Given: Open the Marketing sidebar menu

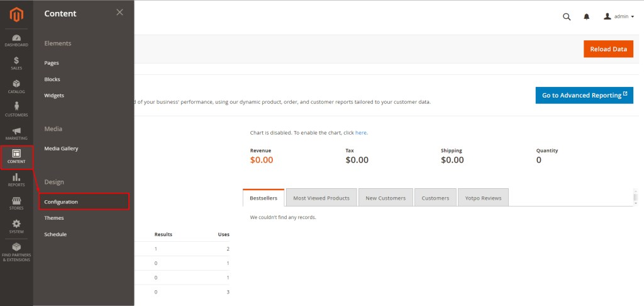Looking at the screenshot, I should click(16, 133).
